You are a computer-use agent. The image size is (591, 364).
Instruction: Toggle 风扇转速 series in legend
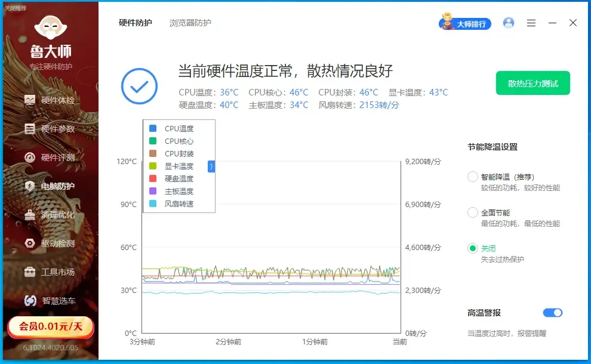179,204
